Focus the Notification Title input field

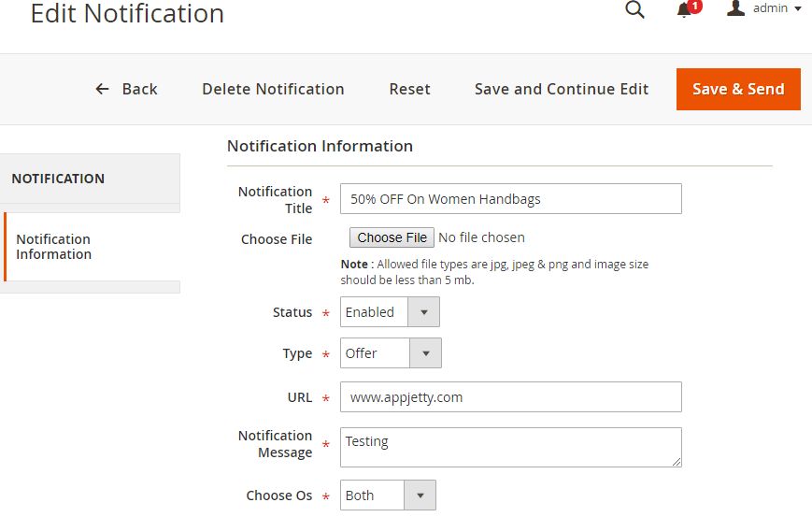point(510,199)
